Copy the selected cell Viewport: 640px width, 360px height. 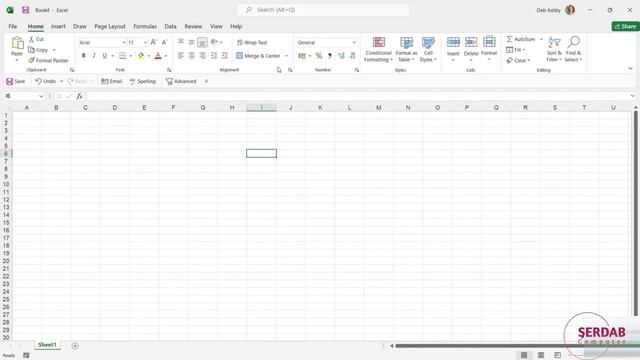(38, 50)
